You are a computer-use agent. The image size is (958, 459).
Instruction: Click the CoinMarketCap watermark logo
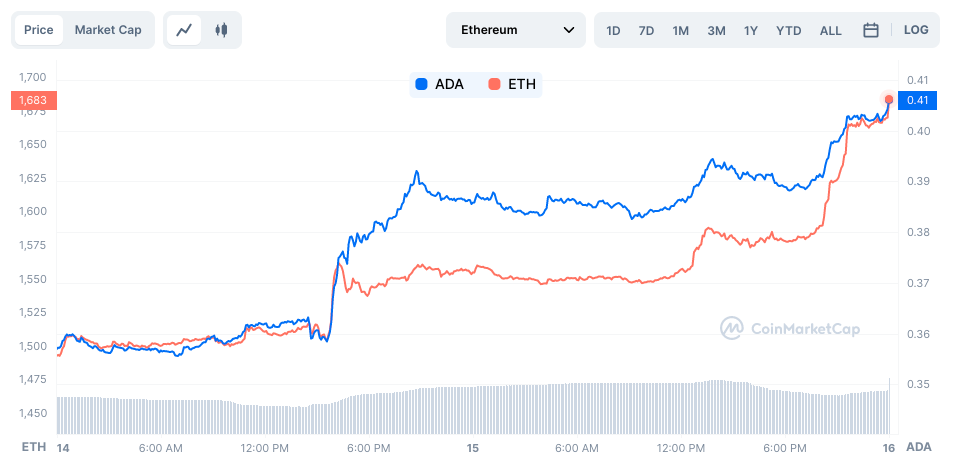tap(790, 328)
